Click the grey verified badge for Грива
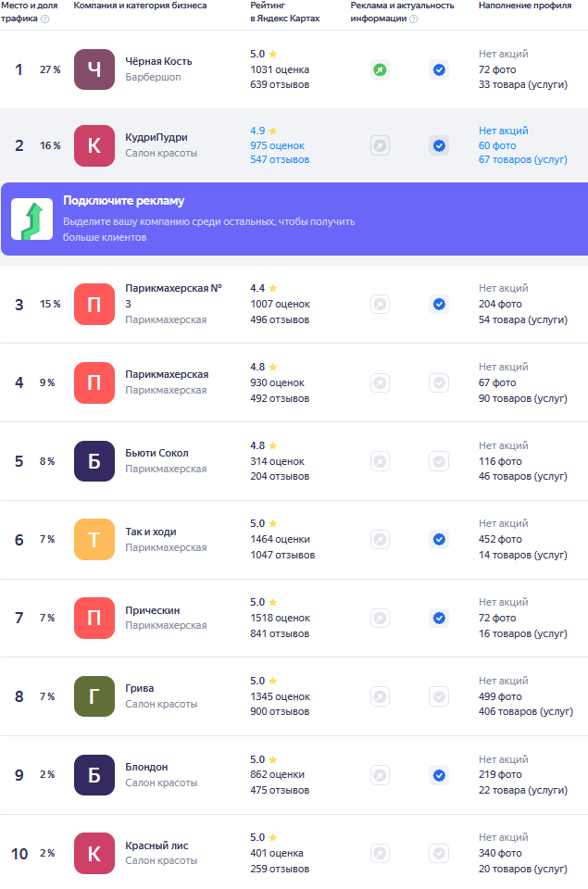 (439, 696)
